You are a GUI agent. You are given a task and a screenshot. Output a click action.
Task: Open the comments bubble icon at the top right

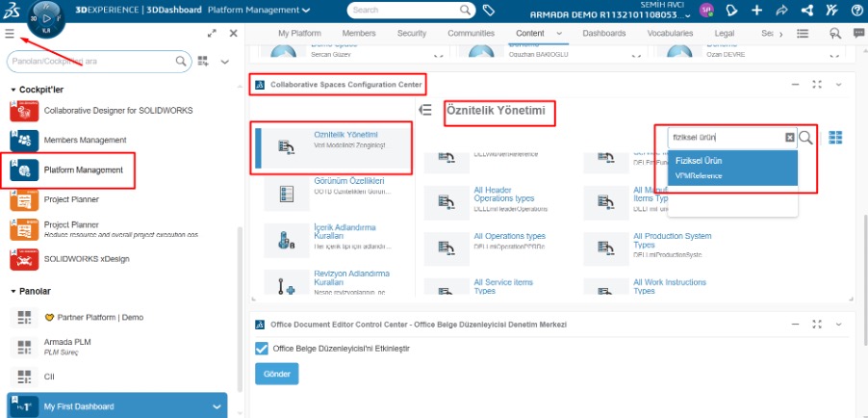coord(858,34)
